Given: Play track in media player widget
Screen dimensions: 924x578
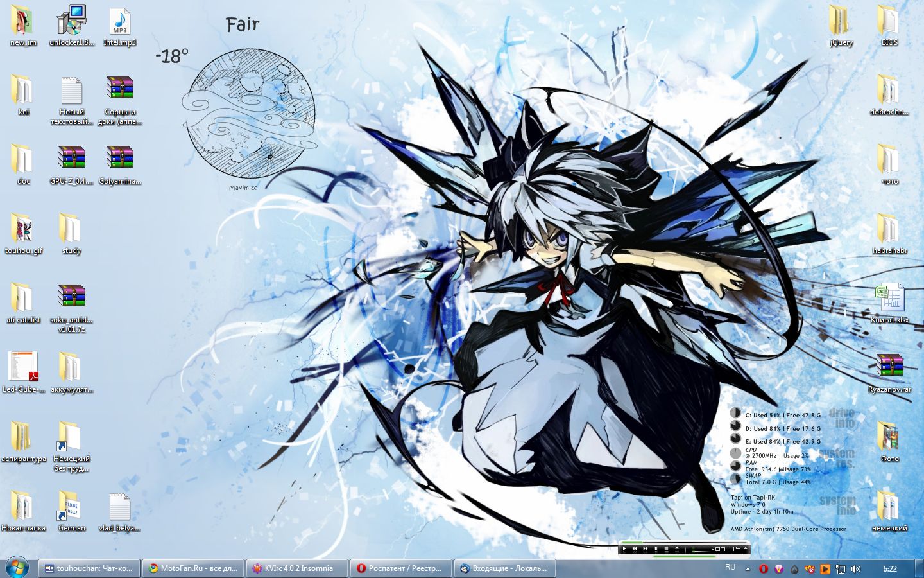Looking at the screenshot, I should point(624,549).
